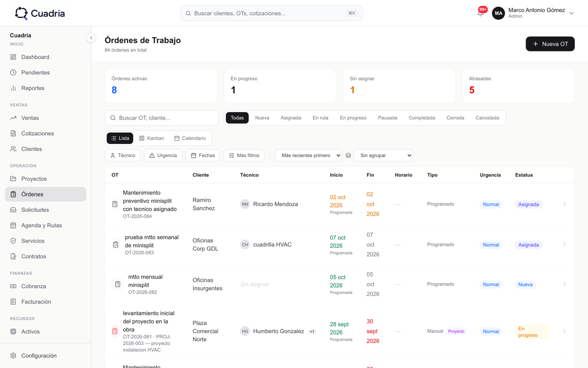Filter by Completada status tab
The image size is (588, 368).
tap(422, 118)
